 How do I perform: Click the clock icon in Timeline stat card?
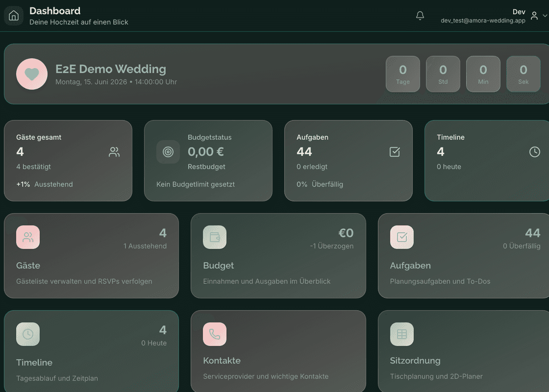[535, 152]
